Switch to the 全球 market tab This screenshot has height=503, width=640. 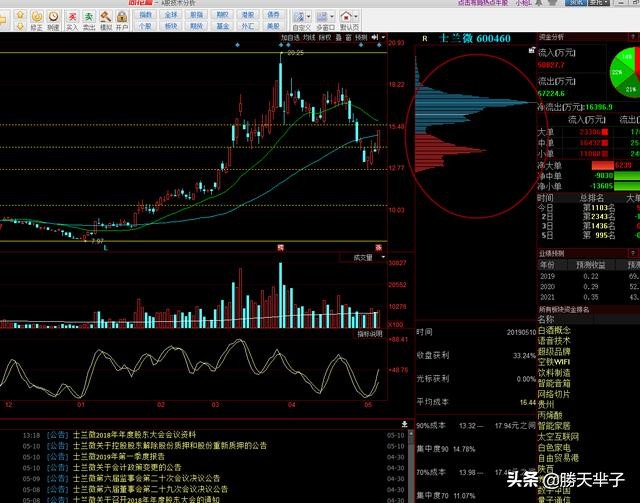click(171, 15)
